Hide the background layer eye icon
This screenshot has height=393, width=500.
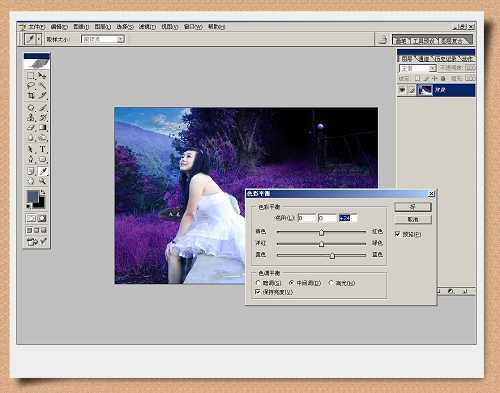402,90
